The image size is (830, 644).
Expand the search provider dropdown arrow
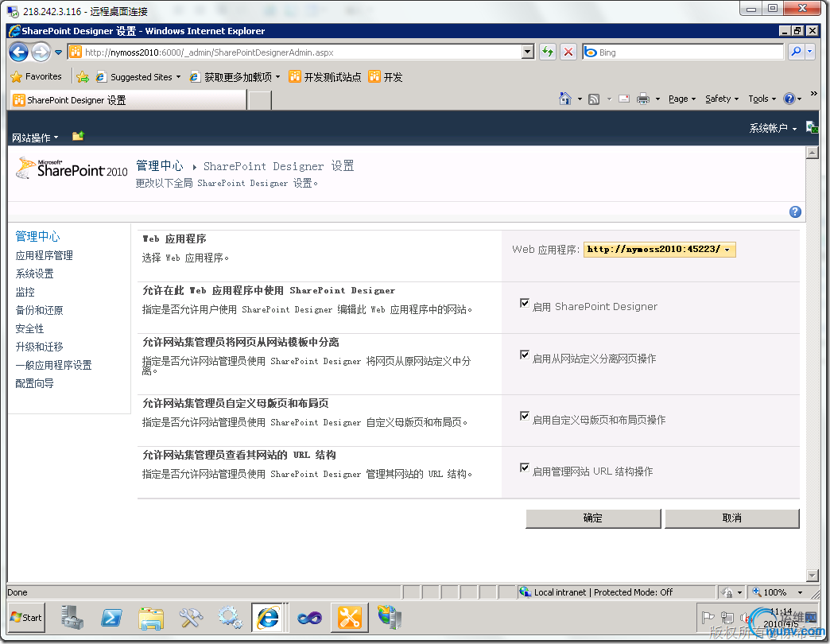tap(810, 52)
